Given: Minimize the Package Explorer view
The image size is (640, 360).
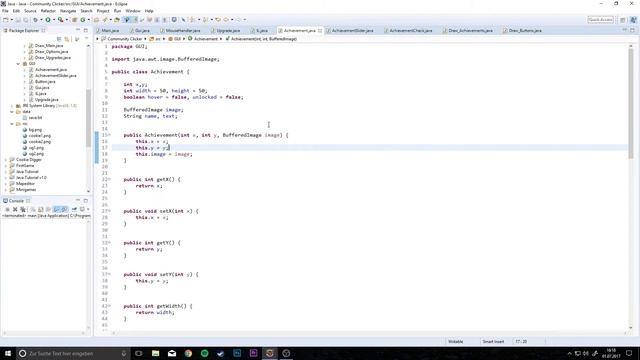Looking at the screenshot, I should [x=78, y=30].
